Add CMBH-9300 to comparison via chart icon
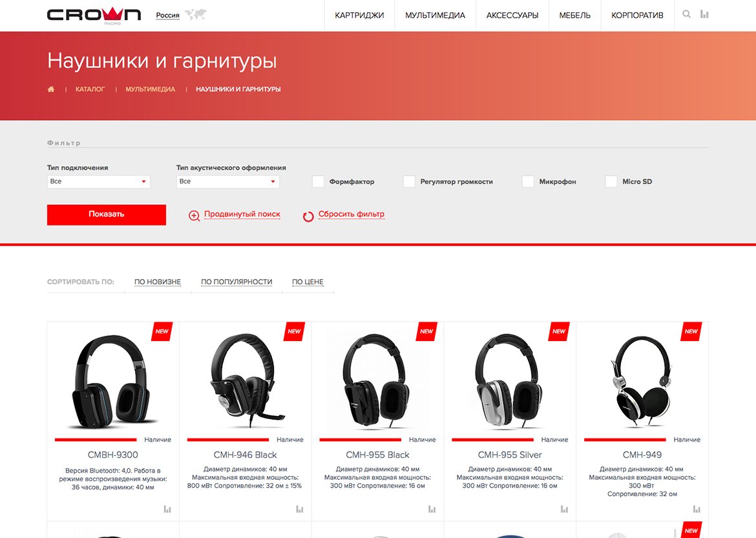 pyautogui.click(x=167, y=509)
